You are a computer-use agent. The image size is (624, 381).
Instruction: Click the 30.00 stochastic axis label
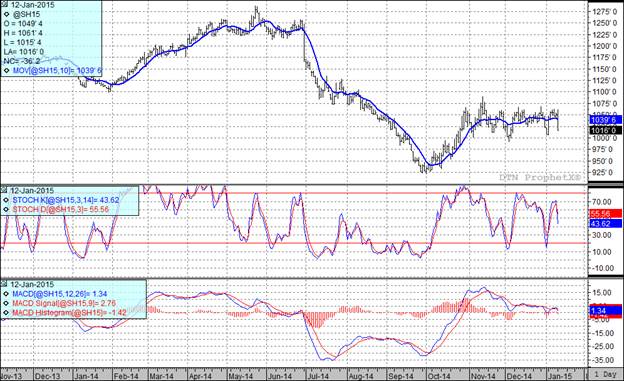click(601, 235)
